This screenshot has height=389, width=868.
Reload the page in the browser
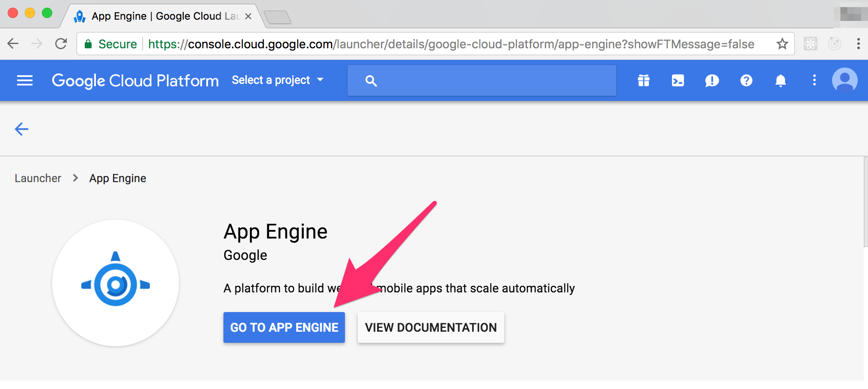pyautogui.click(x=61, y=44)
